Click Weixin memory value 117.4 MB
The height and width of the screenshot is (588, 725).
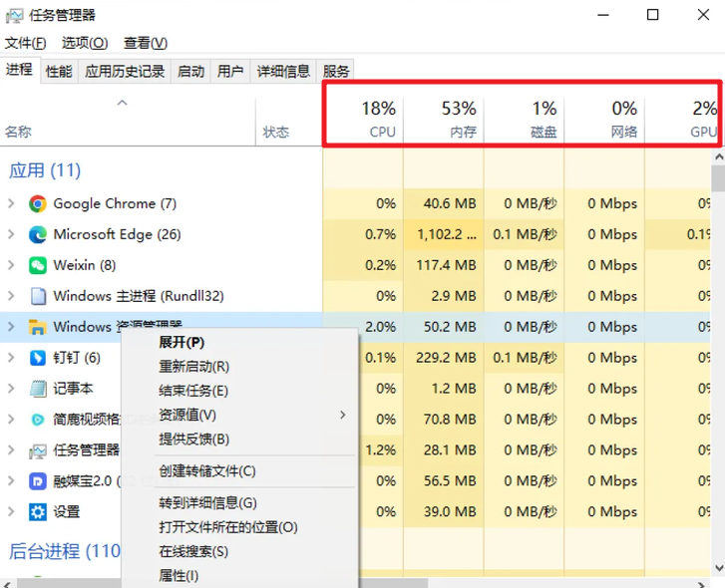pos(446,265)
